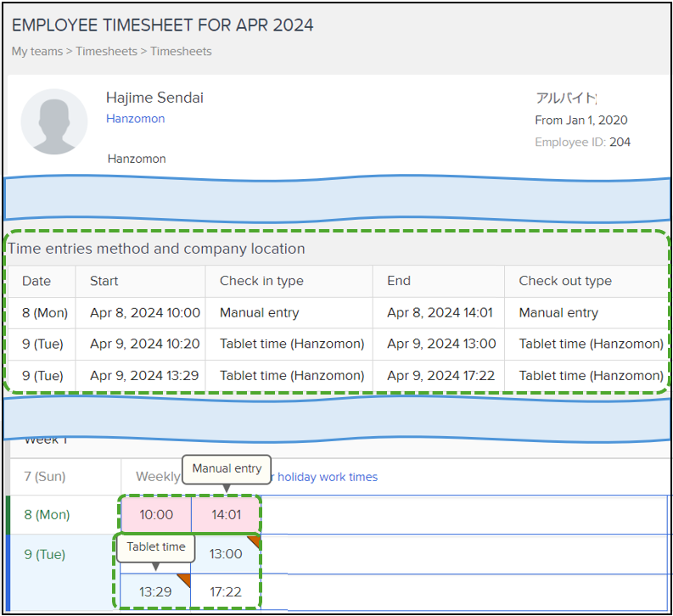Click the 14:01 end time cell on Monday

pyautogui.click(x=226, y=515)
